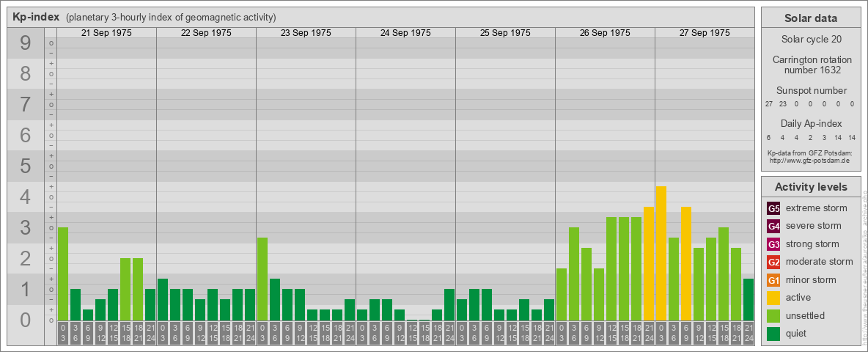The height and width of the screenshot is (352, 868).
Task: Click the 'Activity levels' panel heading
Action: click(x=811, y=187)
